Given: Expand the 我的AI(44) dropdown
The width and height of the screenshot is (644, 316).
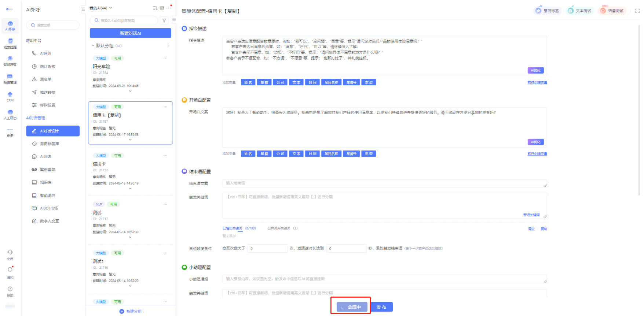Looking at the screenshot, I should pos(110,8).
